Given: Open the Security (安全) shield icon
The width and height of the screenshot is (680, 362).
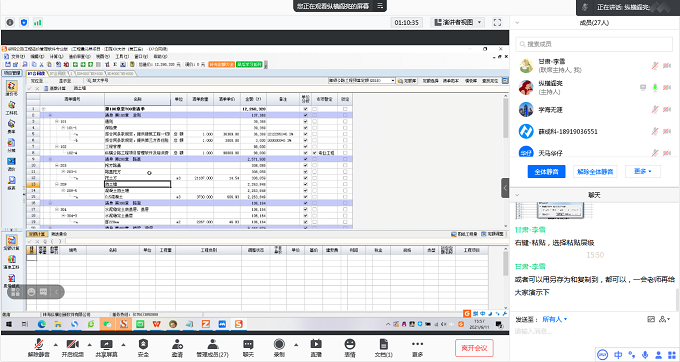Looking at the screenshot, I should pyautogui.click(x=143, y=348).
